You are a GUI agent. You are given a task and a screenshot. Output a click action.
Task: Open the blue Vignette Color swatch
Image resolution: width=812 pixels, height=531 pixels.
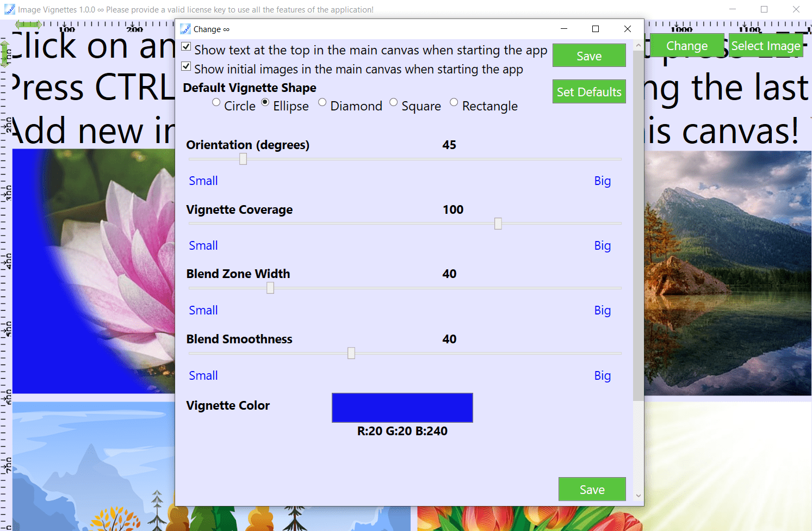pyautogui.click(x=402, y=407)
